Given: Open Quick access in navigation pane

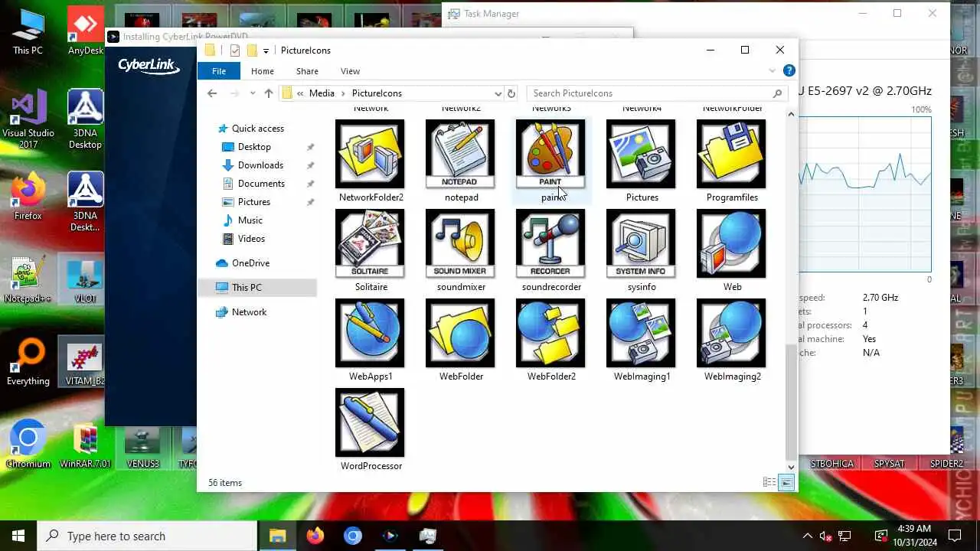Looking at the screenshot, I should (x=258, y=129).
